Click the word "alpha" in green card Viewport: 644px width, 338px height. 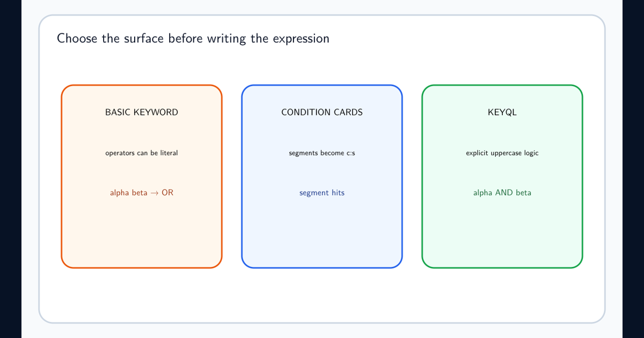(x=482, y=193)
